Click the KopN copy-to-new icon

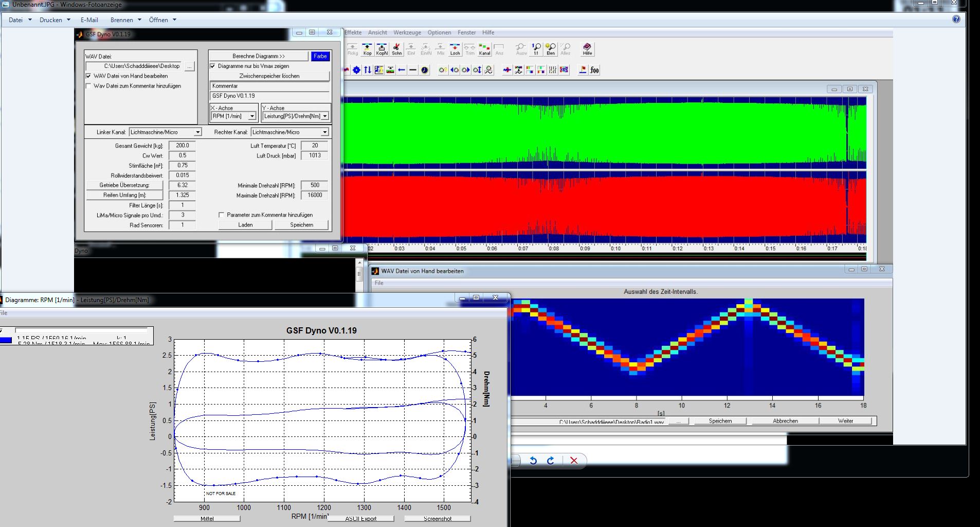pyautogui.click(x=382, y=49)
